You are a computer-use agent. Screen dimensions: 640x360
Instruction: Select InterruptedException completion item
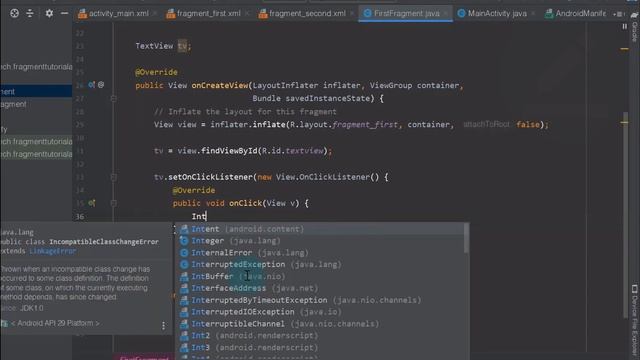[x=320, y=264]
